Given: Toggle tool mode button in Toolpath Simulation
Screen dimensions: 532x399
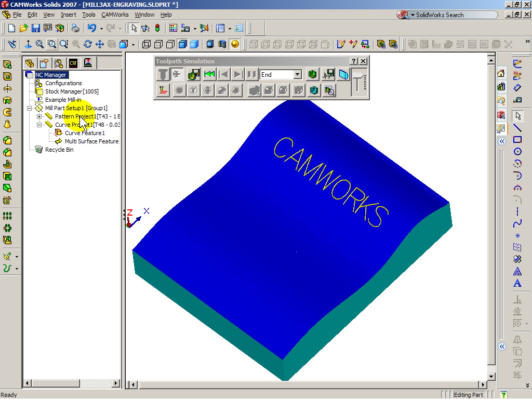Looking at the screenshot, I should pyautogui.click(x=163, y=74).
